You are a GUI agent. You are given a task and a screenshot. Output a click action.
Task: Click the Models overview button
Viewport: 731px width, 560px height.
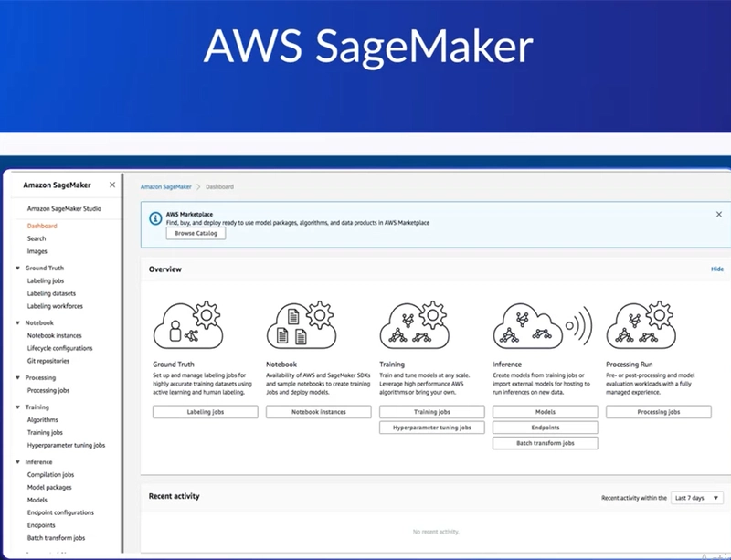546,412
